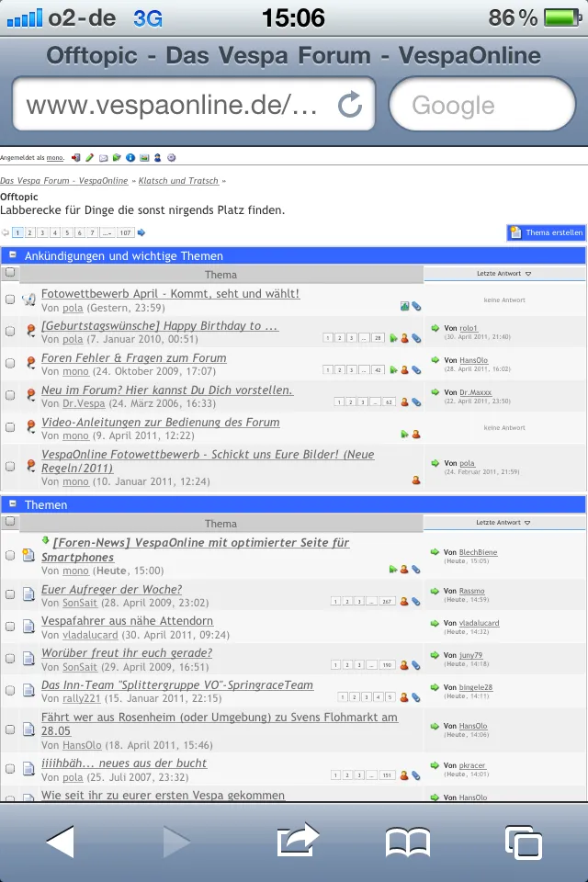Toggle select-all checkbox in Ankündigungen header

[10, 273]
